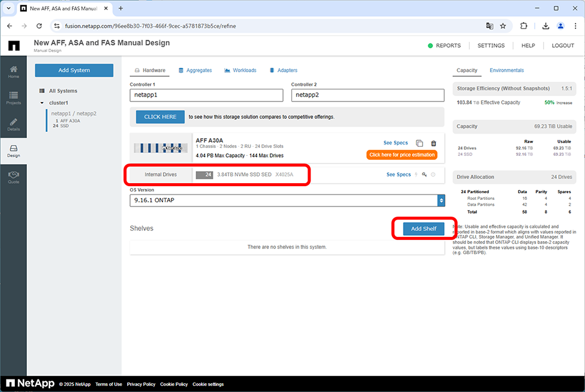Click the NetApp footer logo
This screenshot has height=392, width=585.
click(x=30, y=384)
